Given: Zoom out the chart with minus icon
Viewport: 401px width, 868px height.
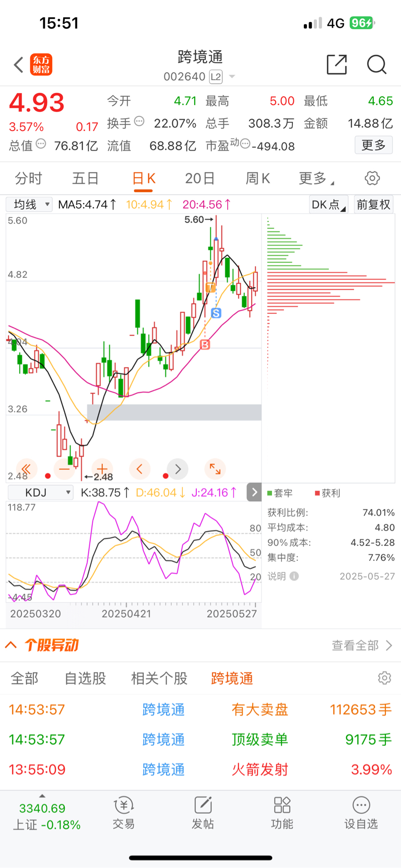Looking at the screenshot, I should [x=64, y=469].
